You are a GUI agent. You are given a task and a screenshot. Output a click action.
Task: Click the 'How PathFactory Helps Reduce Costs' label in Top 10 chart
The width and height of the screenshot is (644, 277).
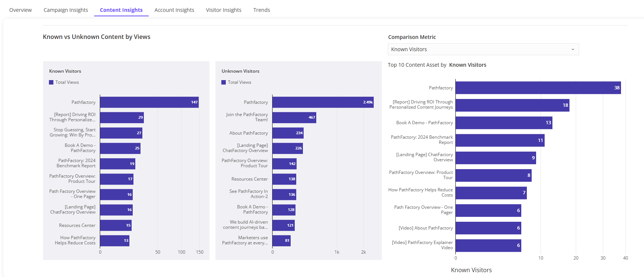click(x=420, y=192)
